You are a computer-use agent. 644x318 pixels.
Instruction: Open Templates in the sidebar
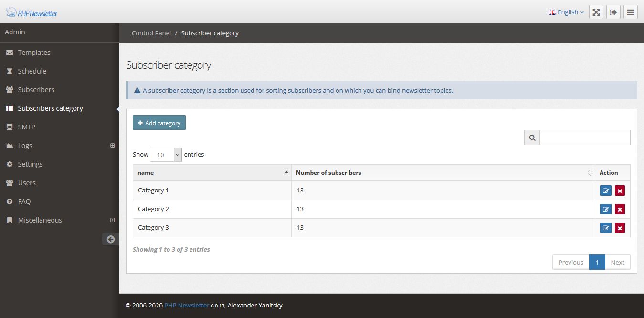pyautogui.click(x=34, y=53)
